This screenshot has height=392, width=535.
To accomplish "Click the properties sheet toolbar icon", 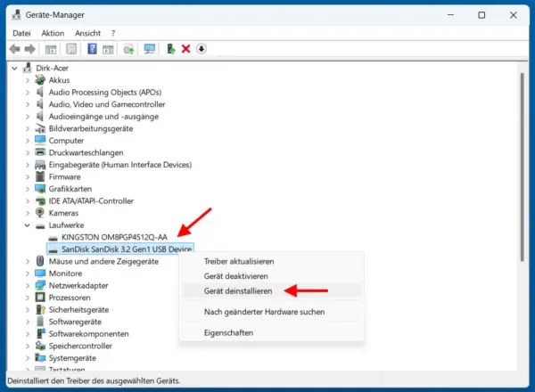I will point(71,49).
